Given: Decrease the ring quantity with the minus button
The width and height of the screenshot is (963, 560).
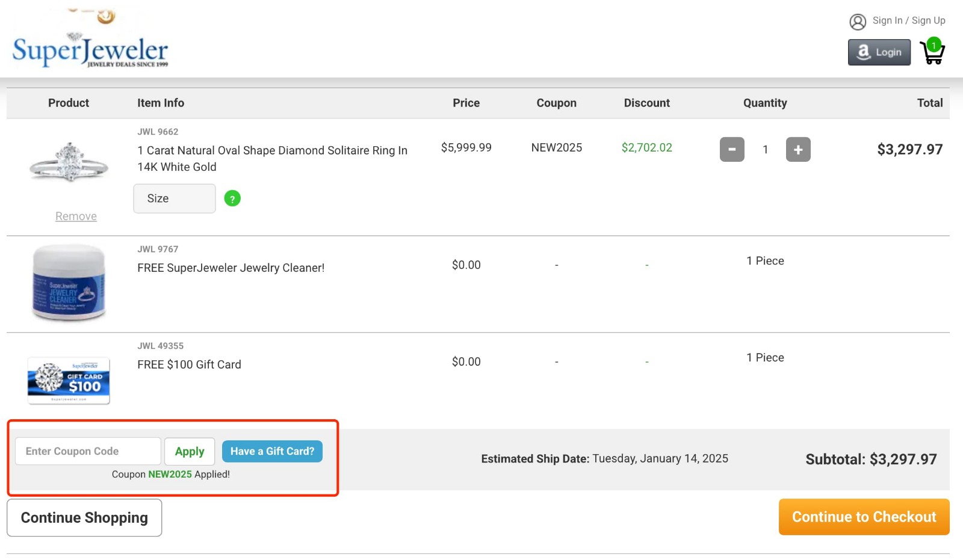Looking at the screenshot, I should click(731, 149).
